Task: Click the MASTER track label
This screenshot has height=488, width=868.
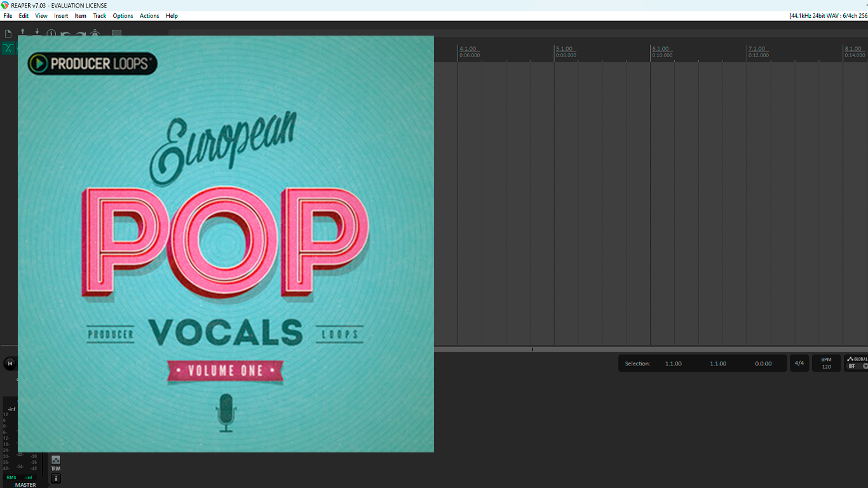Action: [x=25, y=485]
